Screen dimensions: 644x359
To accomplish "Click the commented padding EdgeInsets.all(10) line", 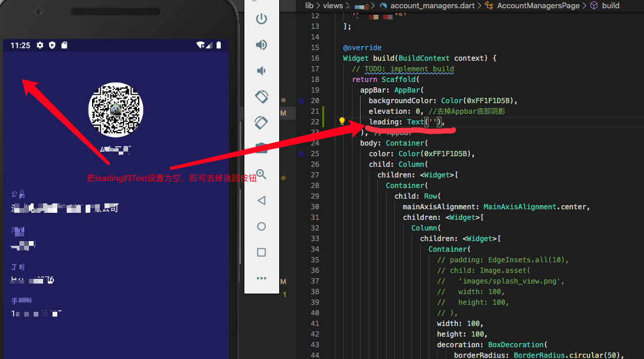I will pos(503,260).
